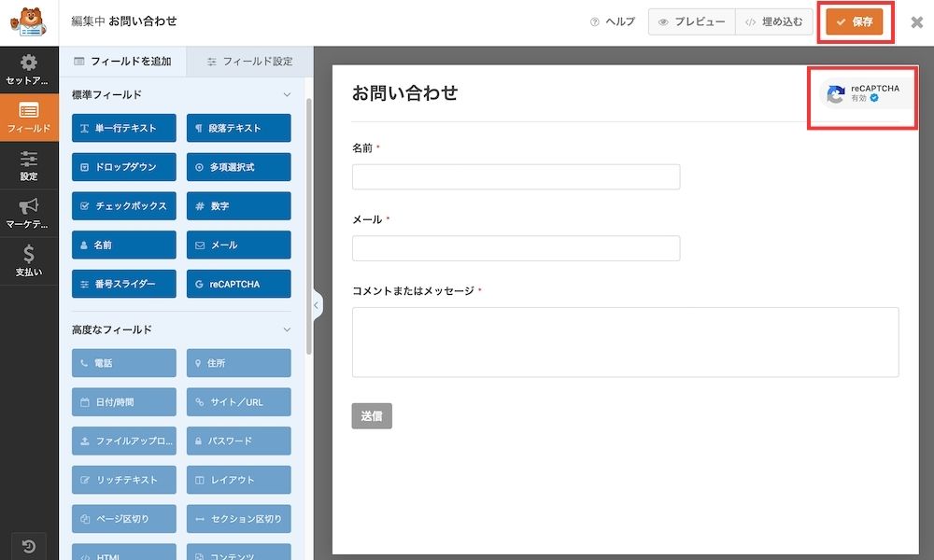Collapse the 高度なフィールド section chevron
This screenshot has width=934, height=560.
click(x=287, y=329)
